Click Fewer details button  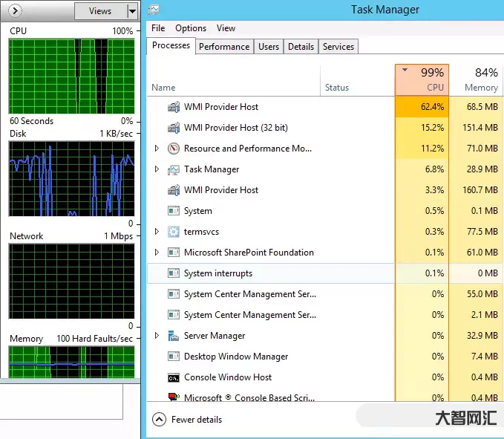tap(188, 420)
